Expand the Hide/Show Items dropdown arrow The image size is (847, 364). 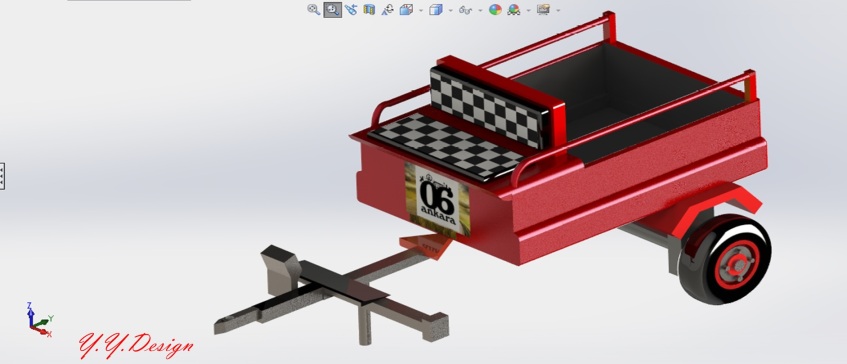[x=480, y=10]
